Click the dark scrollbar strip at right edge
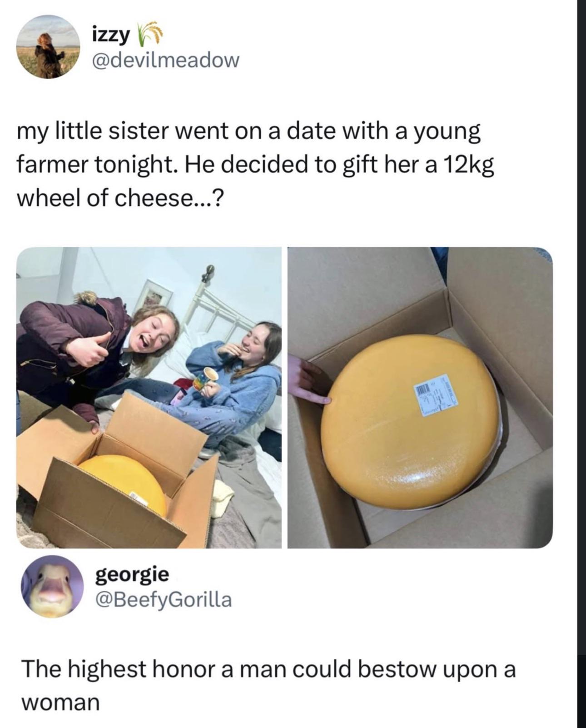This screenshot has height=728, width=586. 581,364
